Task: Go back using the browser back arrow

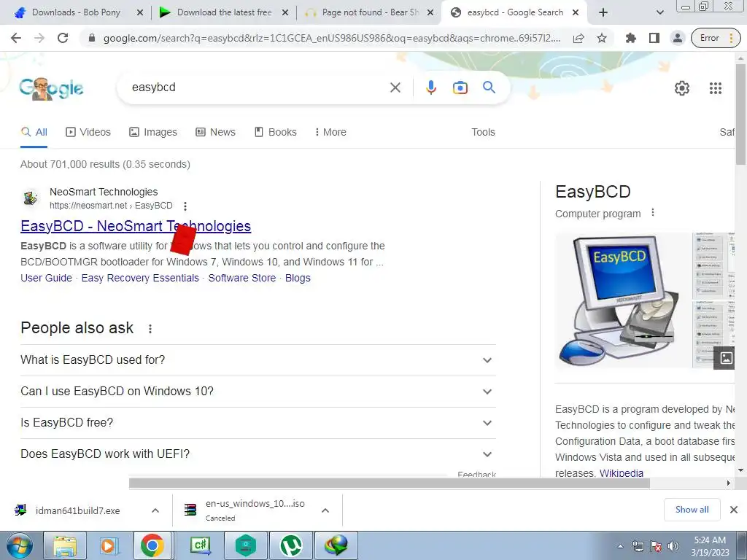Action: (x=16, y=38)
